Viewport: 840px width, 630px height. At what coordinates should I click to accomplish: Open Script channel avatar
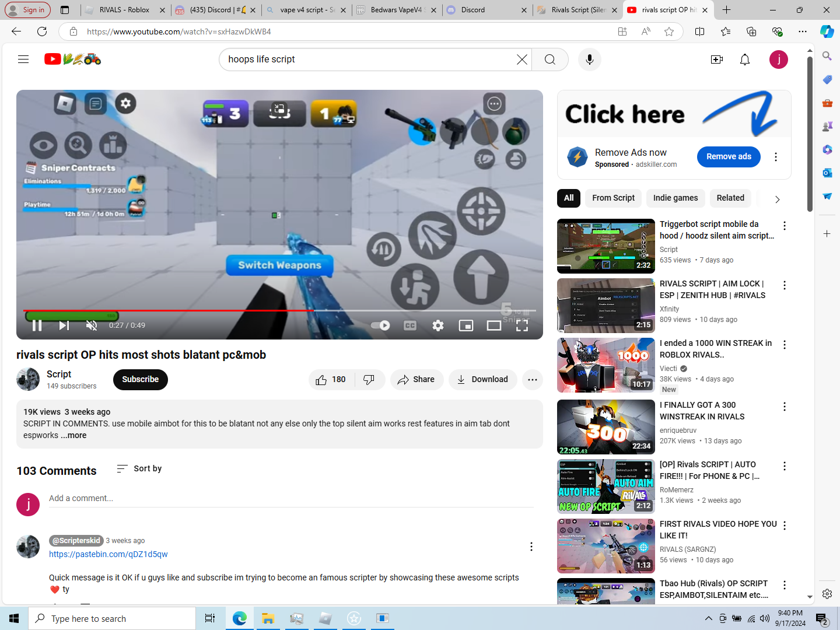coord(28,380)
